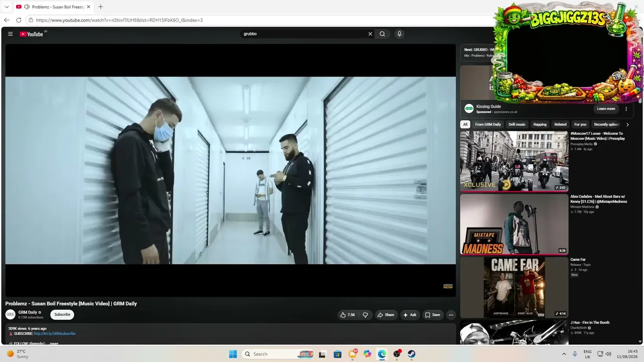Click the Windows taskbar Search box
Image resolution: width=644 pixels, height=362 pixels.
click(x=279, y=354)
